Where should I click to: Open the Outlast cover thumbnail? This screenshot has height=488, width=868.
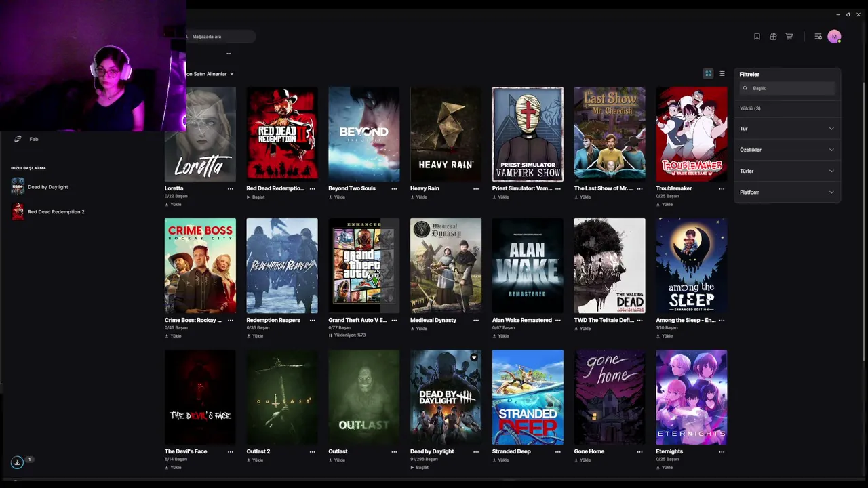[x=364, y=397]
